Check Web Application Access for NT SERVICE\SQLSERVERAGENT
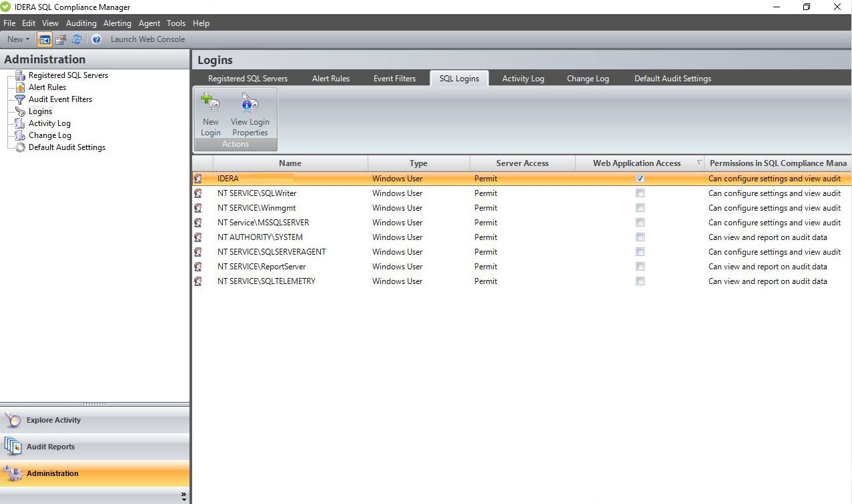Viewport: 852px width, 504px height. click(641, 252)
